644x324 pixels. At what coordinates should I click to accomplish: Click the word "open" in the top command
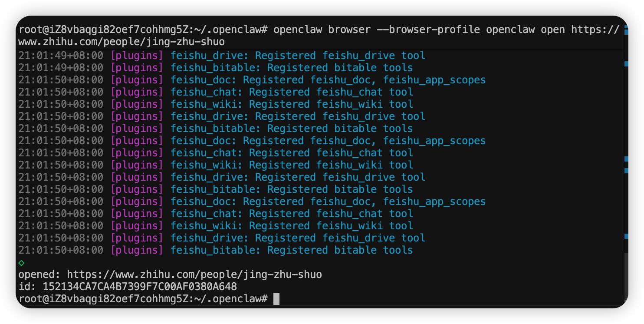click(x=552, y=30)
